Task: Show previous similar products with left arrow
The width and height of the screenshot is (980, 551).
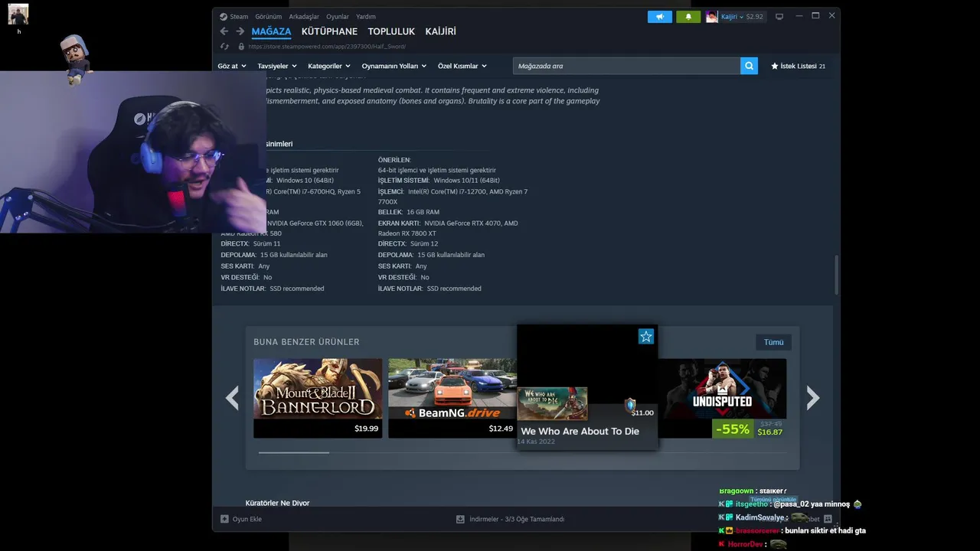Action: pos(232,398)
